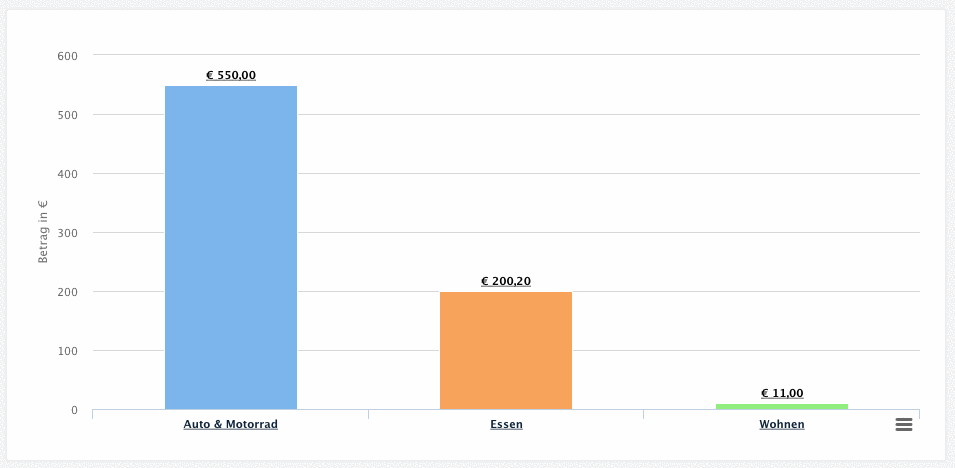
Task: Click the 100 y-axis tick label
Action: point(67,351)
